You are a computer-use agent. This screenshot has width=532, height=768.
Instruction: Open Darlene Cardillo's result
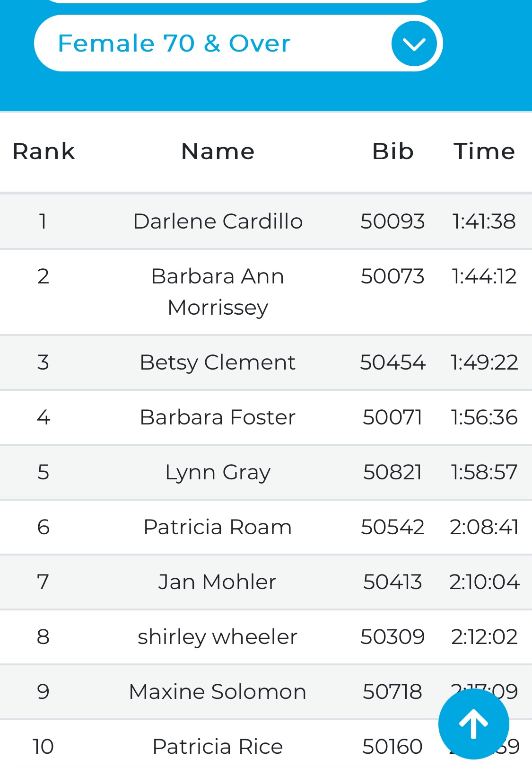[x=218, y=221]
